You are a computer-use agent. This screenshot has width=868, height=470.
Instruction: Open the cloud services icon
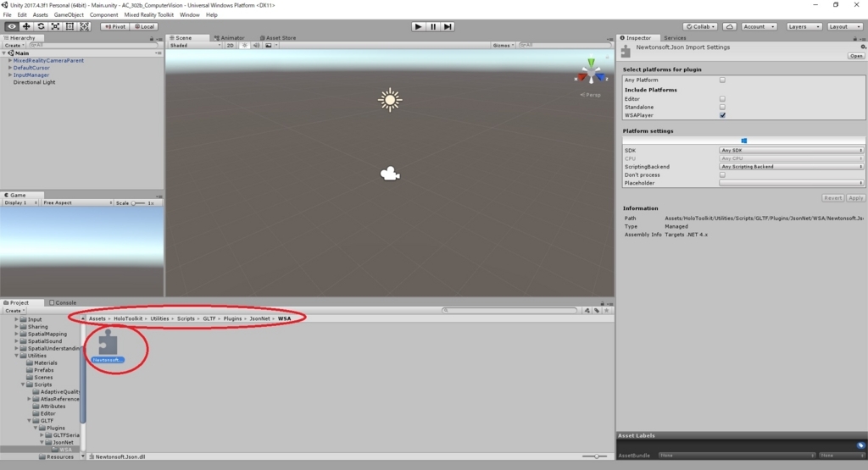pos(730,26)
